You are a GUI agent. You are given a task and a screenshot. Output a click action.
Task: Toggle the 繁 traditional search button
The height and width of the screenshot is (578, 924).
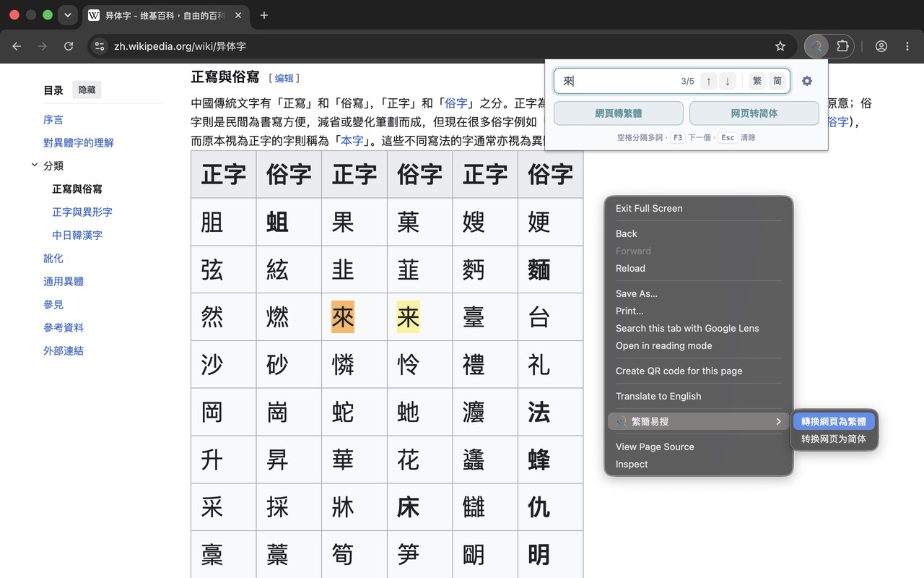tap(757, 81)
